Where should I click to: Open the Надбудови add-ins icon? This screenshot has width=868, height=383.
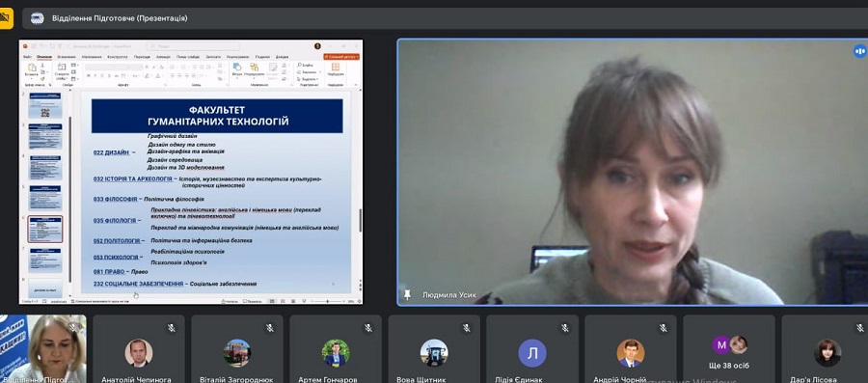pos(335,67)
